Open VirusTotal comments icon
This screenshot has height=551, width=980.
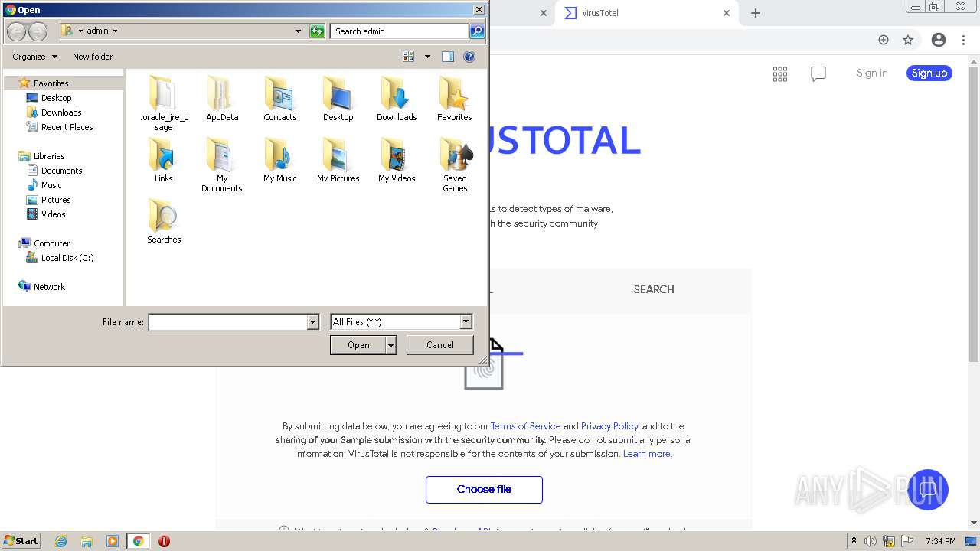pyautogui.click(x=818, y=73)
